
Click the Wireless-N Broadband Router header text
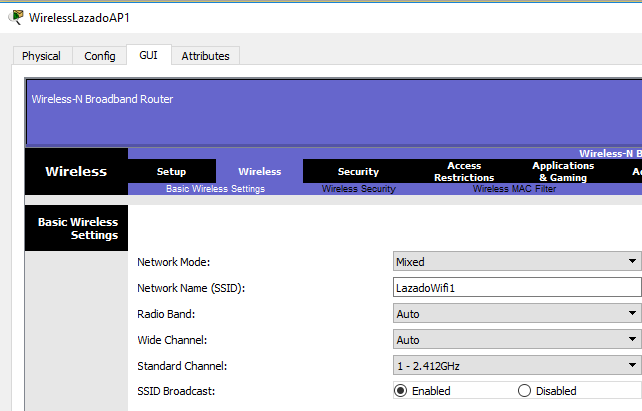[x=102, y=99]
